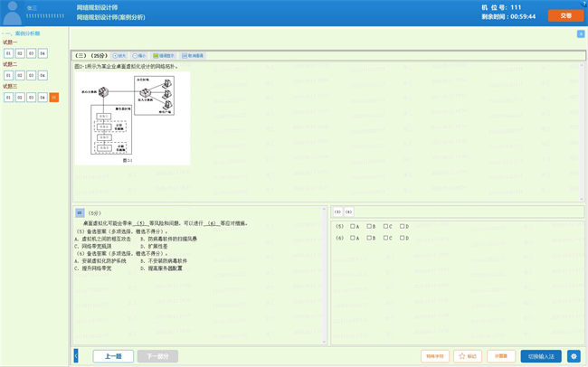
Task: Collapse the 案例分析题 section header
Action: pos(22,33)
